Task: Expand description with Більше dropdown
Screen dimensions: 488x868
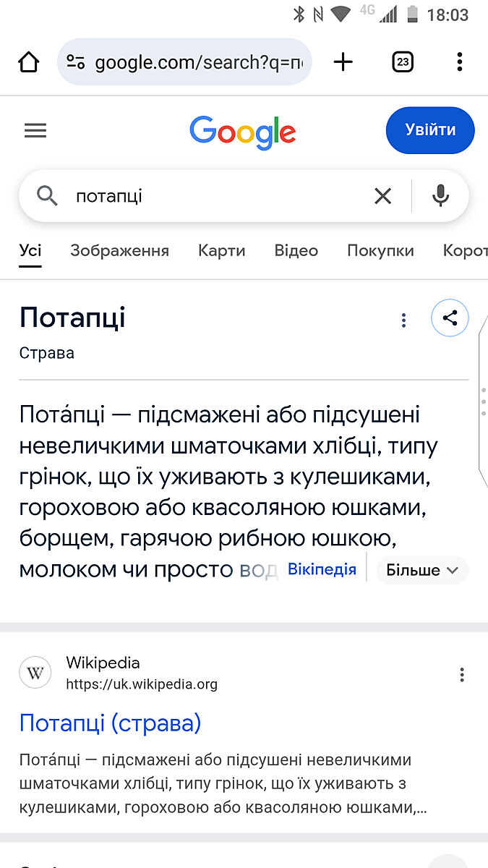Action: pyautogui.click(x=422, y=570)
